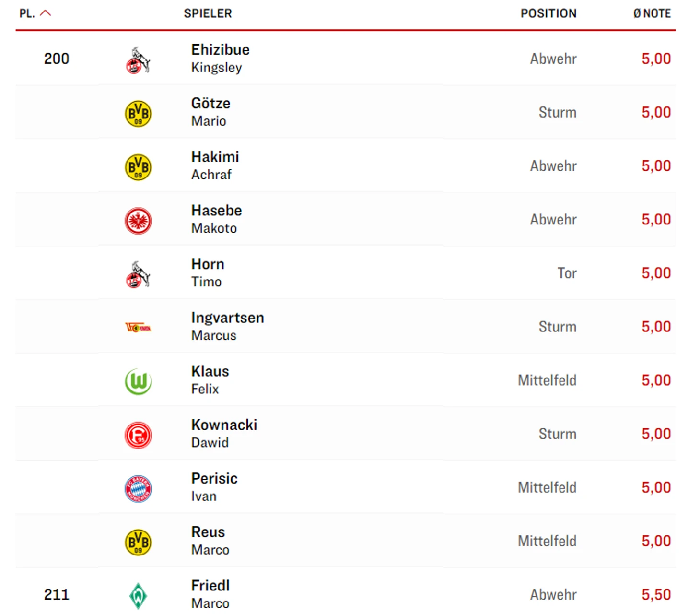Sort the table by Ø NOTE column
The image size is (700, 614).
click(x=652, y=13)
